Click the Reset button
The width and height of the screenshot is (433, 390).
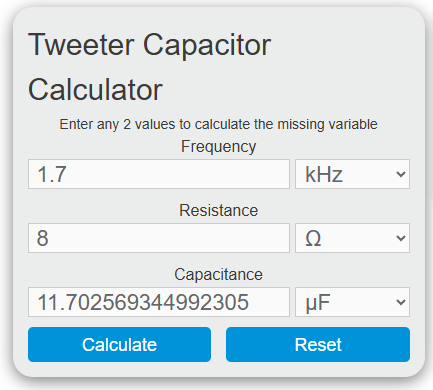pyautogui.click(x=318, y=344)
